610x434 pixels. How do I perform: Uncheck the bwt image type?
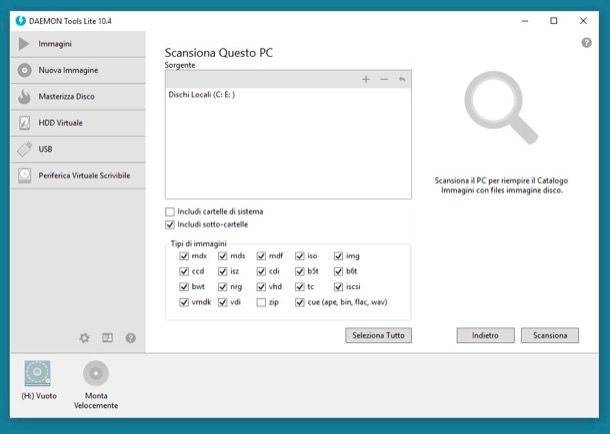[x=184, y=287]
